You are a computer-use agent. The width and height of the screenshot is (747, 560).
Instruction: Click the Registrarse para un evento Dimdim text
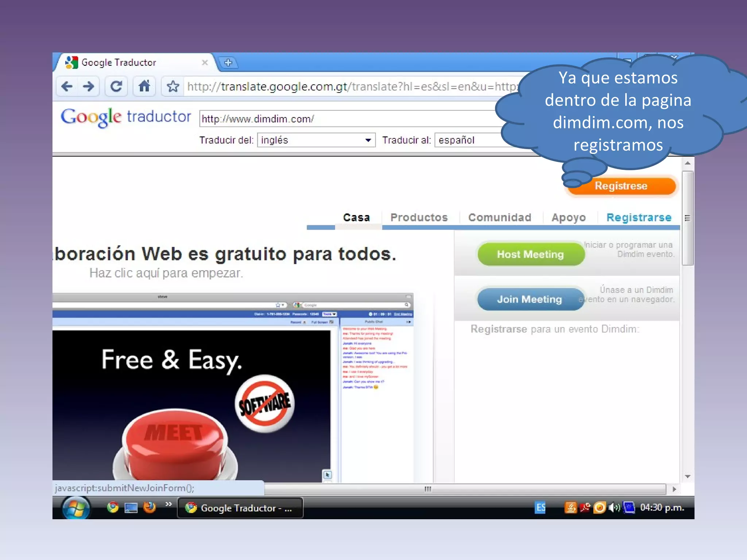pos(555,329)
